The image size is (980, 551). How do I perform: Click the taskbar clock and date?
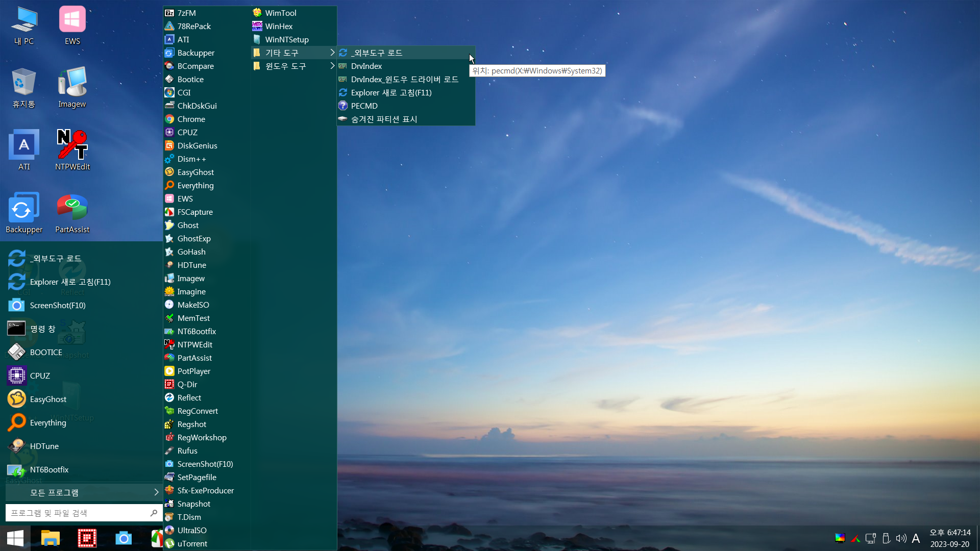pos(950,538)
